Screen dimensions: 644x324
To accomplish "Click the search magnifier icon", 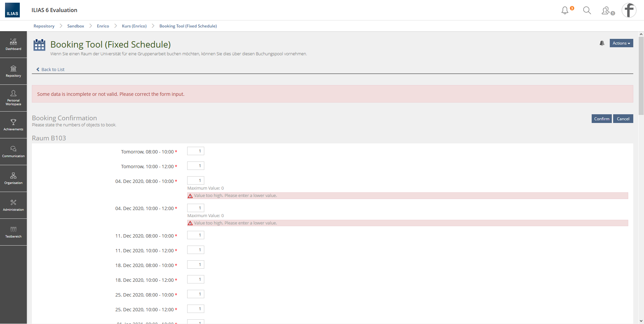I will point(587,10).
